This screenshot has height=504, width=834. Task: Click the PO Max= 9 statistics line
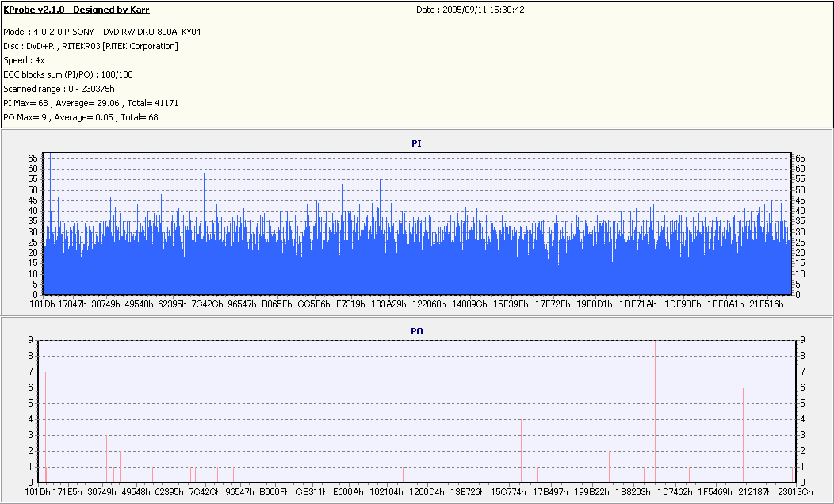point(81,117)
